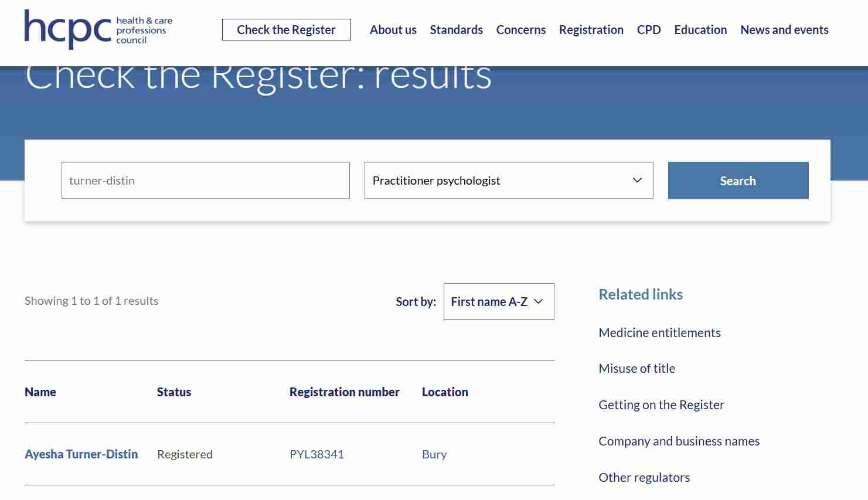The image size is (868, 500).
Task: Click the name search input field
Action: [x=205, y=181]
